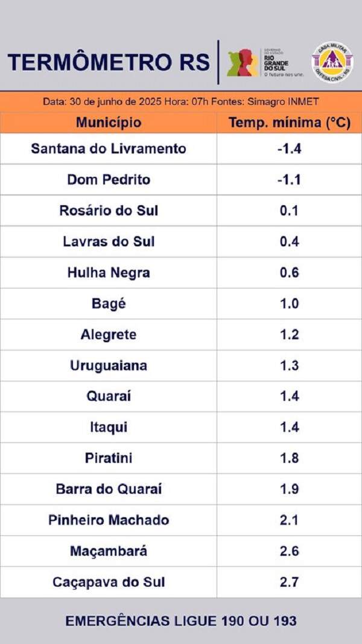362x644 pixels.
Task: Select the Município column header
Action: tap(109, 123)
